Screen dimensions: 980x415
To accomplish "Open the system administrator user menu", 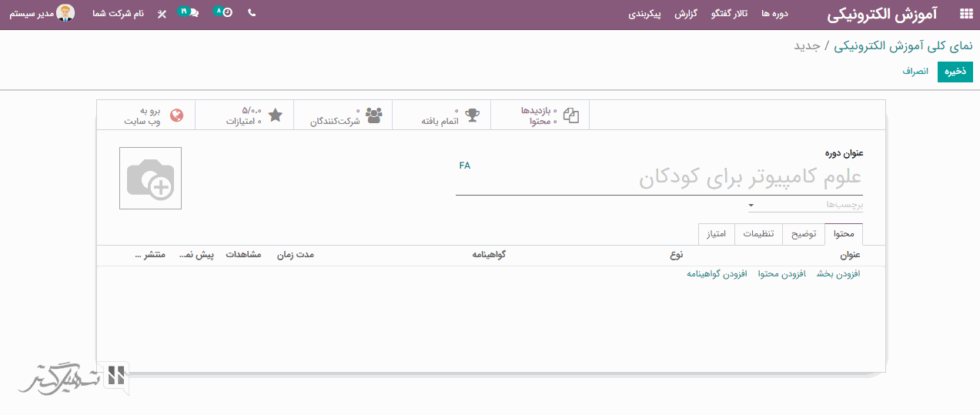I will 42,14.
